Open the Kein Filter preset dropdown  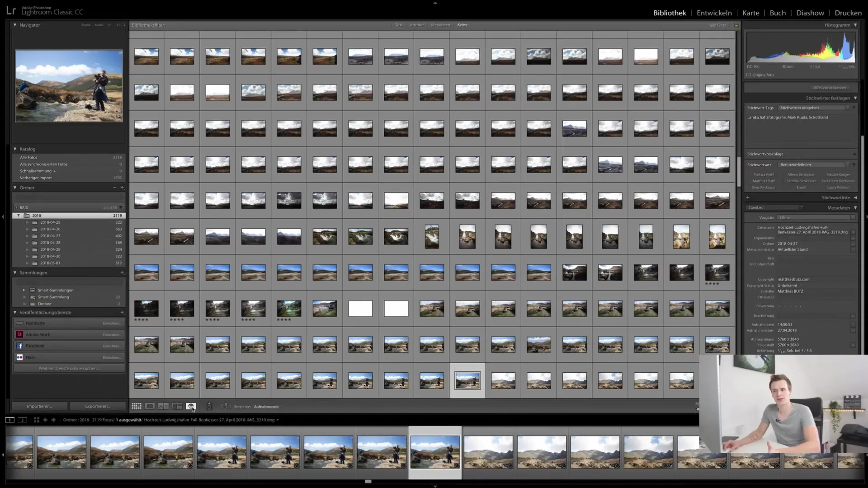tap(719, 25)
